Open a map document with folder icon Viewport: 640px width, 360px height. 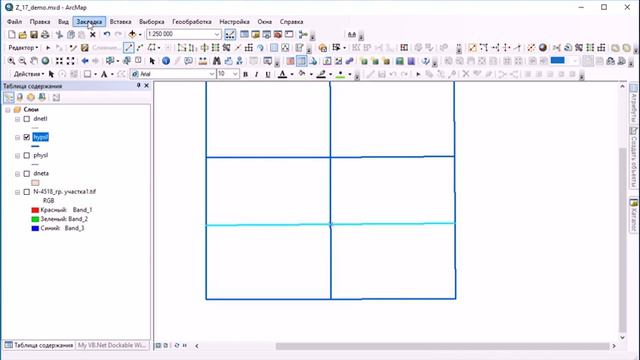[x=23, y=35]
